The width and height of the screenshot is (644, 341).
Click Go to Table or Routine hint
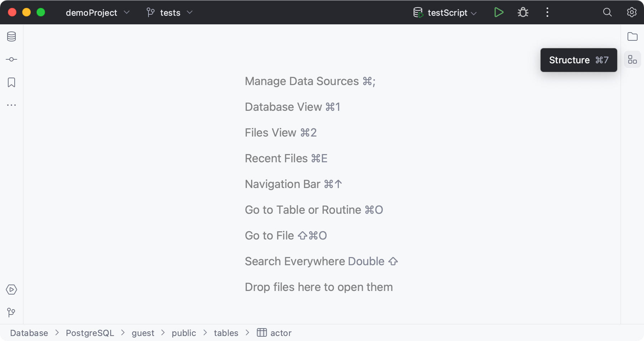tap(314, 210)
